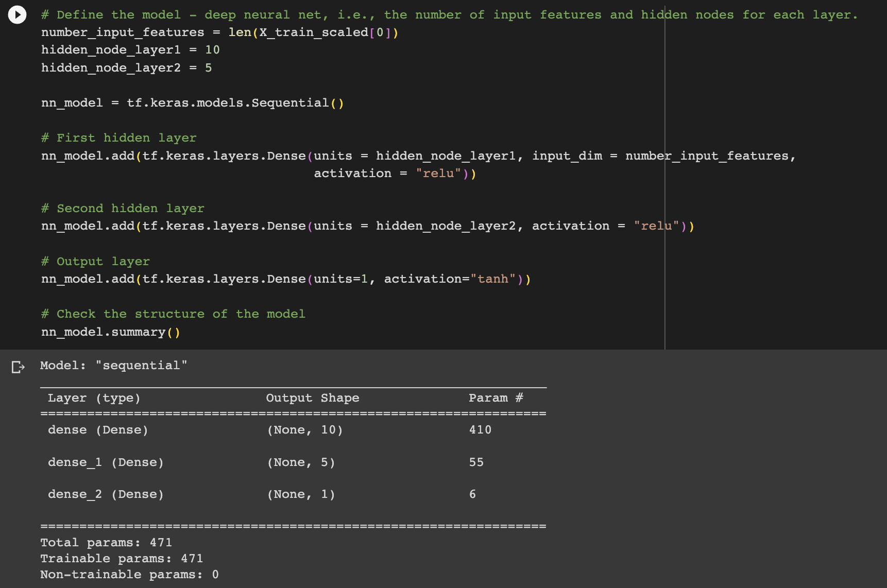This screenshot has height=588, width=887.
Task: Click the dense (Dense) row in summary table
Action: point(98,429)
